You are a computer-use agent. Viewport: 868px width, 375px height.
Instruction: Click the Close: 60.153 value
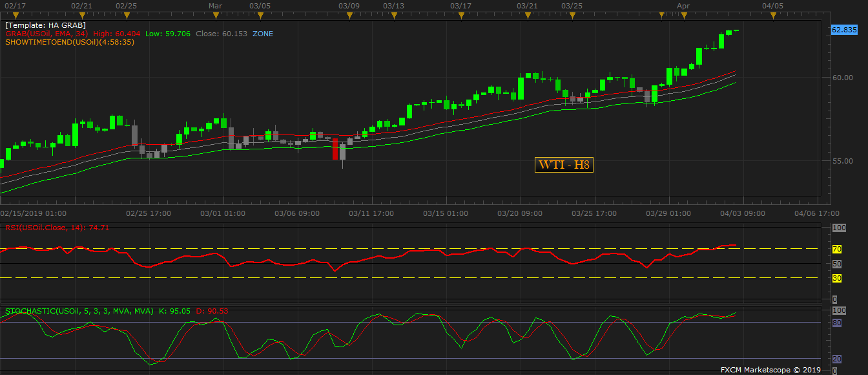(222, 33)
